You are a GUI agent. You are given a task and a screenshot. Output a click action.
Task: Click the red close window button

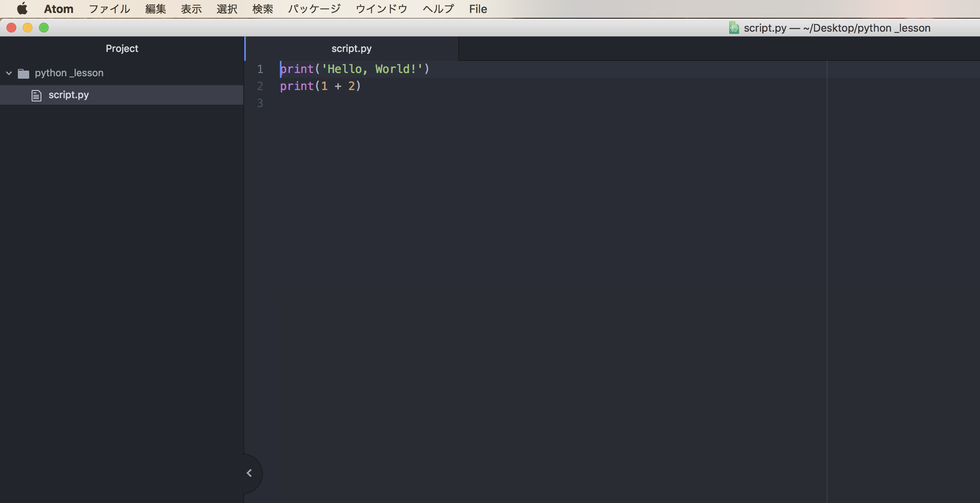pyautogui.click(x=11, y=28)
